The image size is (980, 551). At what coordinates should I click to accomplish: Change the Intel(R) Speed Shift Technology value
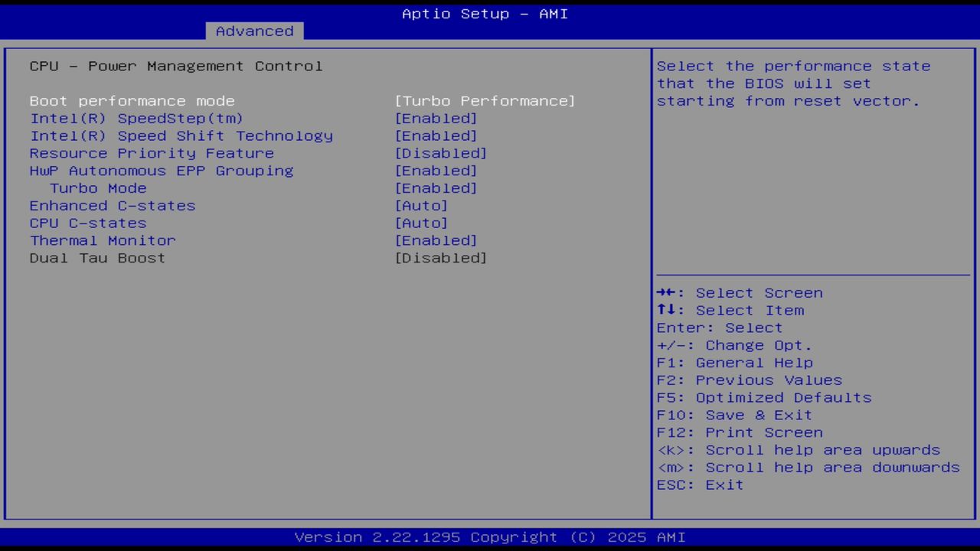point(181,135)
